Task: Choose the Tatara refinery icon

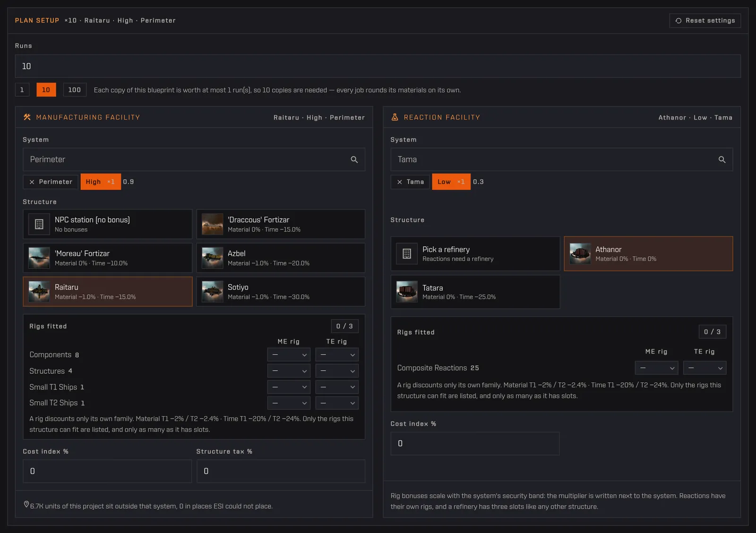Action: (407, 292)
